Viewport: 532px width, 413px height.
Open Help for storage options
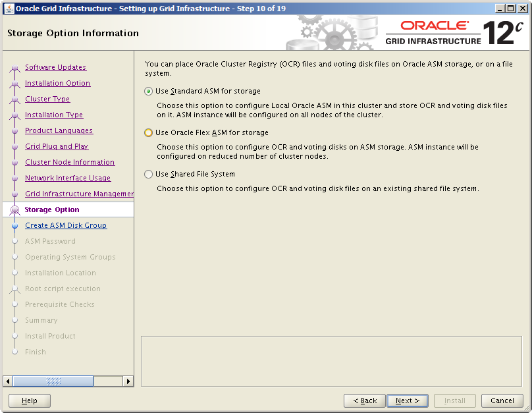pyautogui.click(x=30, y=400)
